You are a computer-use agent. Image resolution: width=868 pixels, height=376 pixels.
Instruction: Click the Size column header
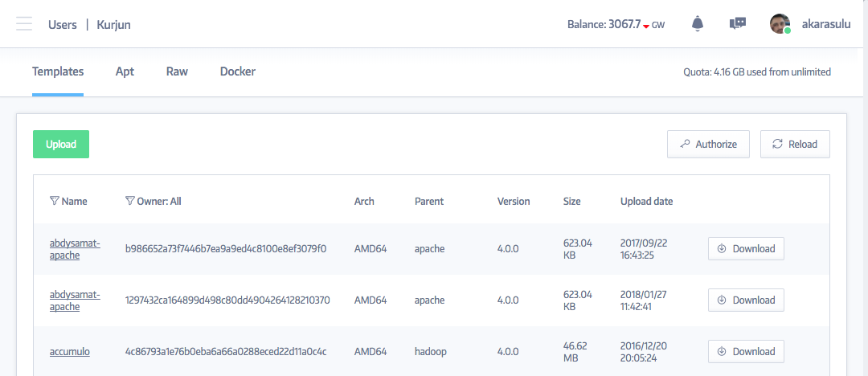click(x=572, y=202)
